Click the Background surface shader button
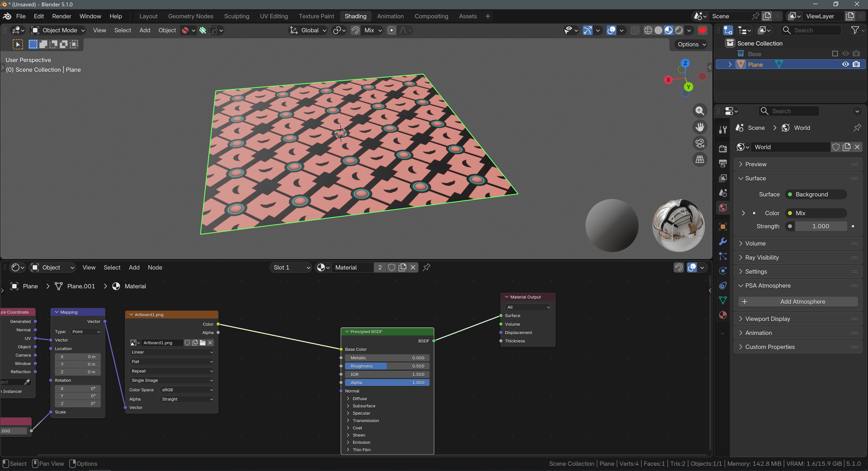Image resolution: width=868 pixels, height=471 pixels. [x=816, y=194]
